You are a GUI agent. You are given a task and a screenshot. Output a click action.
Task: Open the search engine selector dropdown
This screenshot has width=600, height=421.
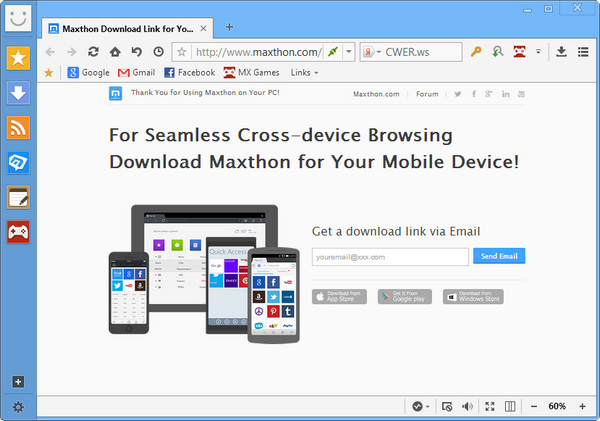pyautogui.click(x=371, y=51)
